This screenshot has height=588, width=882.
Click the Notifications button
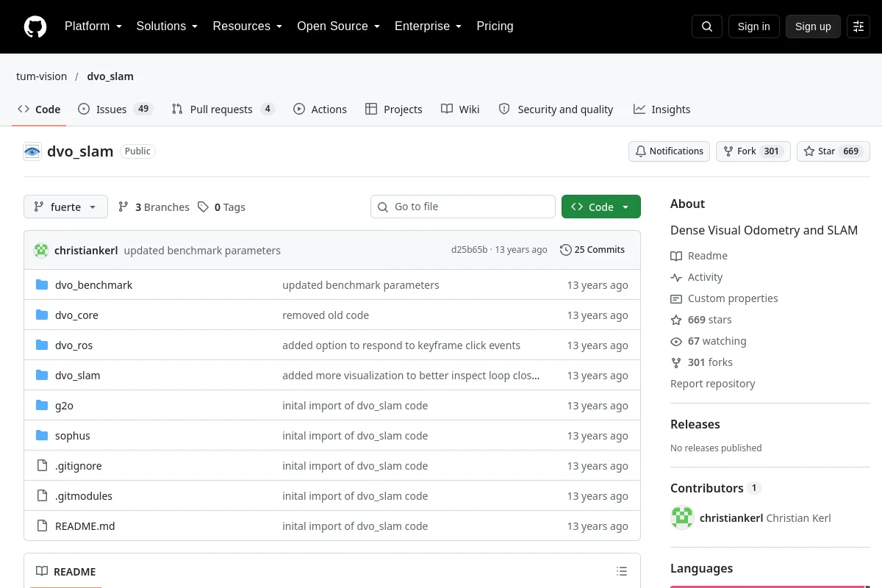[669, 151]
